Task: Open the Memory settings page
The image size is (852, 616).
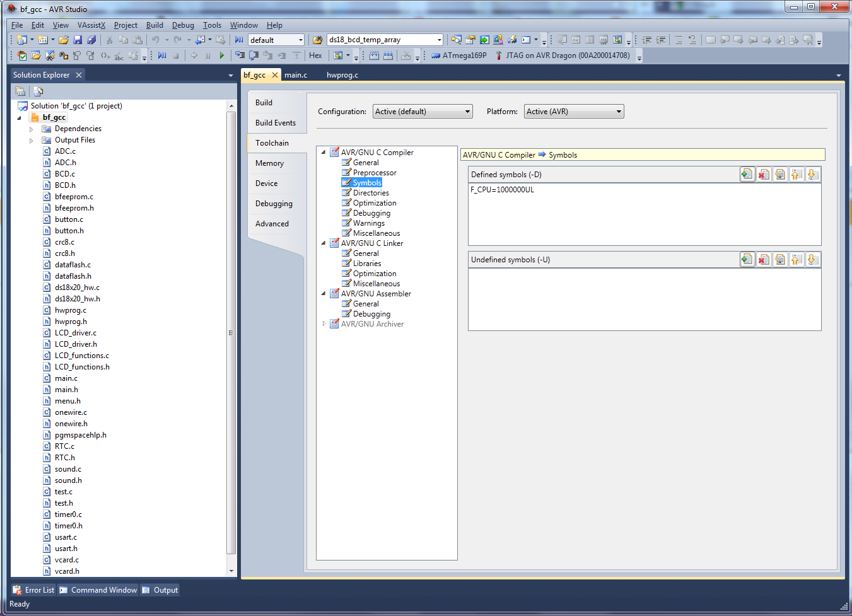Action: 270,163
